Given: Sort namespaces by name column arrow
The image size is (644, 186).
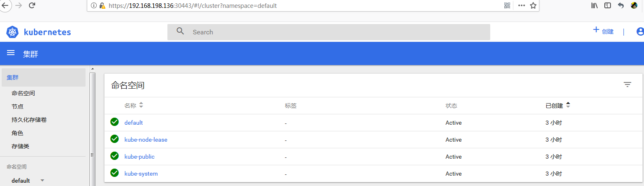Looking at the screenshot, I should pos(141,106).
